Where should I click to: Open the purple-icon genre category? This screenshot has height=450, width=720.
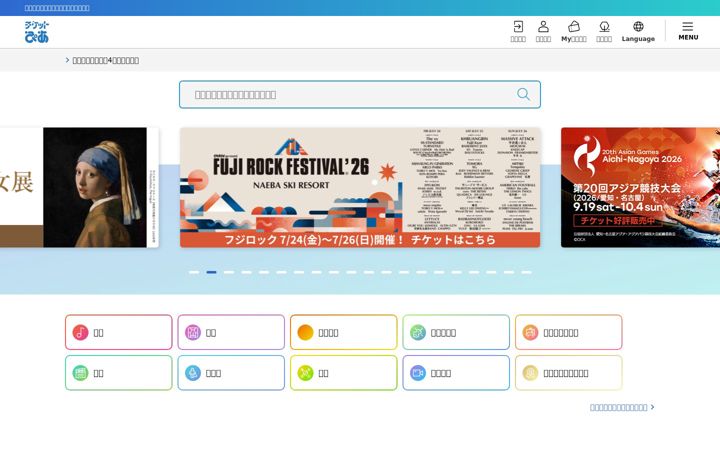[231, 332]
